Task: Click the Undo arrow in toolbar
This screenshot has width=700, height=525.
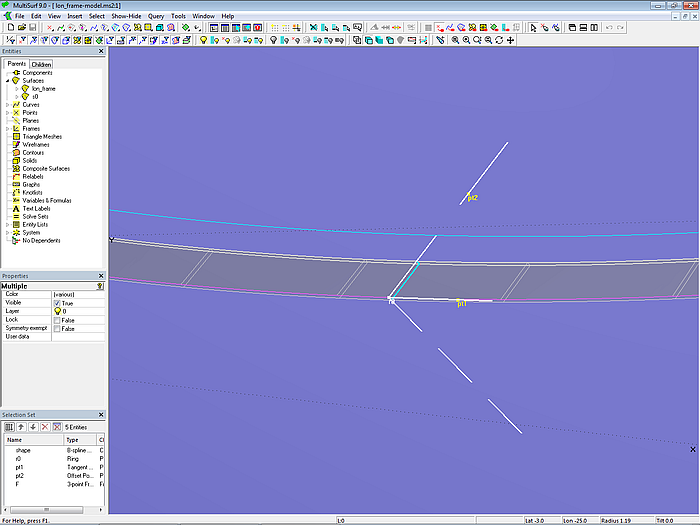Action: coord(609,28)
